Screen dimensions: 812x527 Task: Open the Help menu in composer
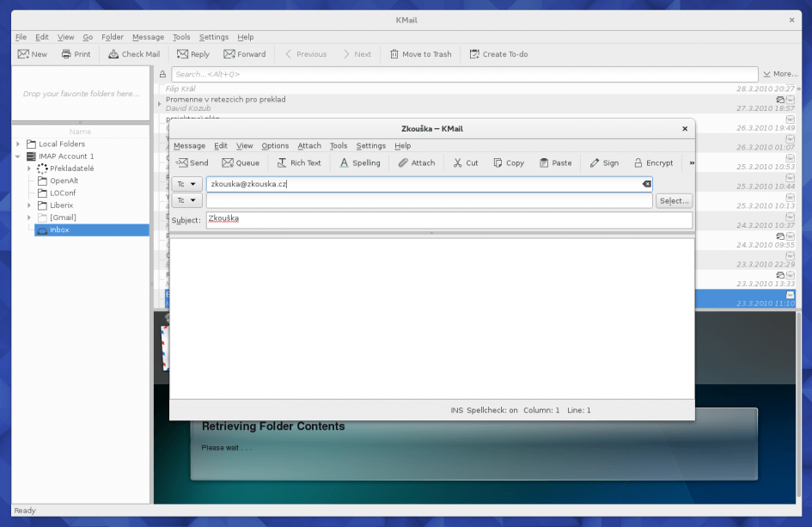click(402, 145)
